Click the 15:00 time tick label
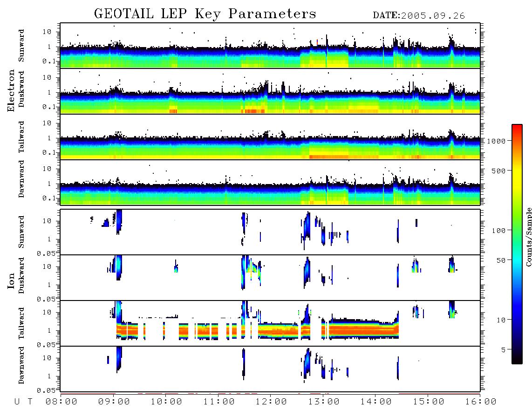Screen dimensions: 532x410 [429, 402]
